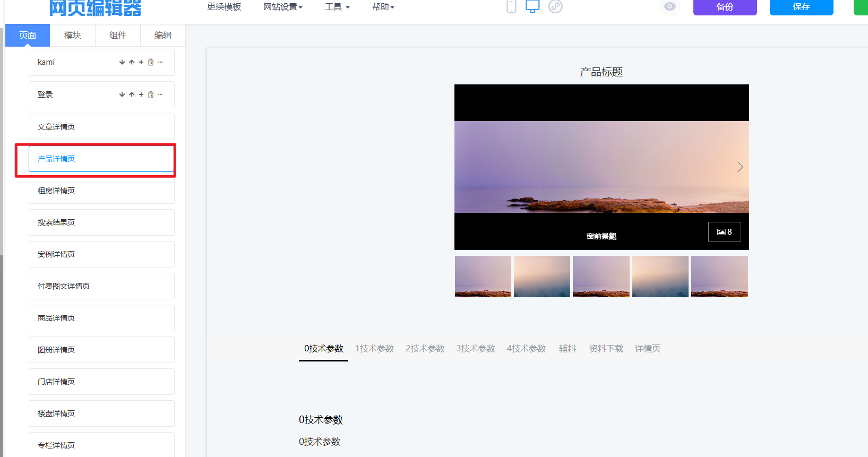The width and height of the screenshot is (868, 457).
Task: Click the 保存 save button
Action: (802, 7)
